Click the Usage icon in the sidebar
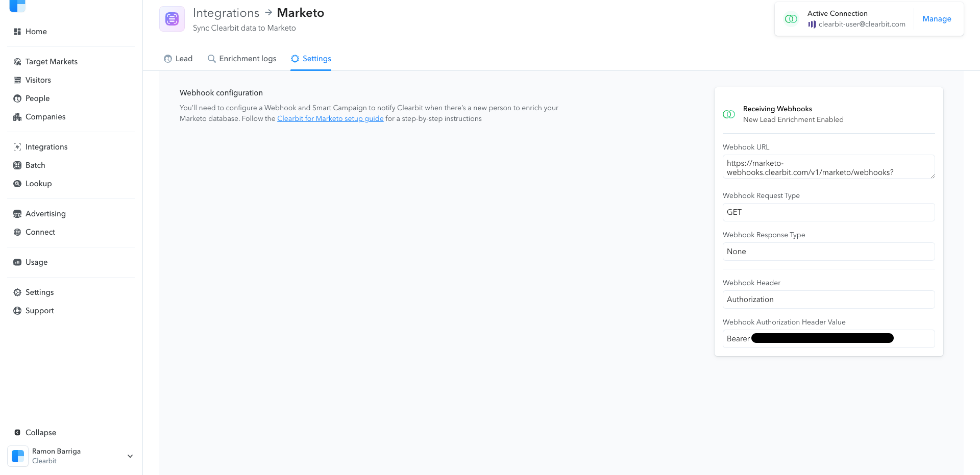 [17, 262]
